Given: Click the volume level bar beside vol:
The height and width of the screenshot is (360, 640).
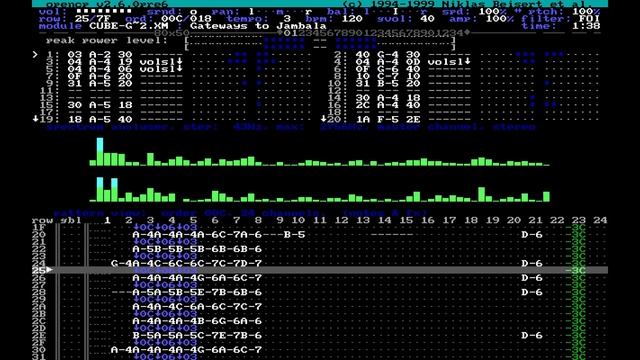Looking at the screenshot, I should point(104,11).
